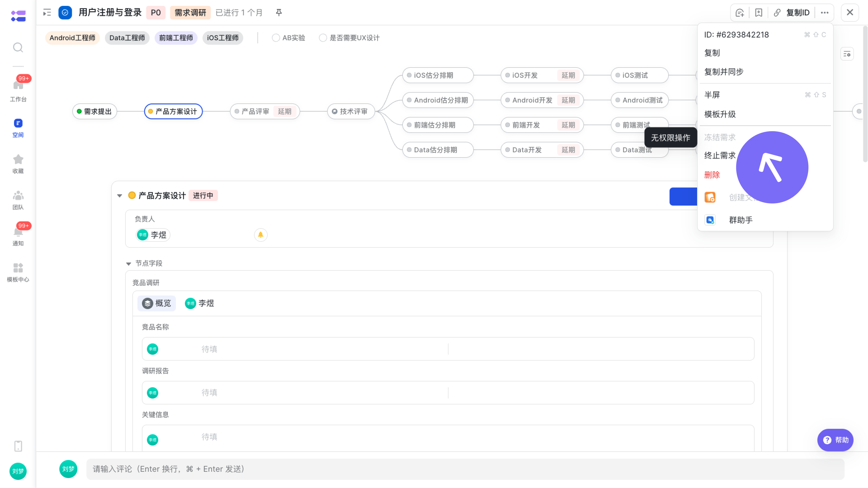
Task: Pin the work item with pin icon
Action: (x=279, y=12)
